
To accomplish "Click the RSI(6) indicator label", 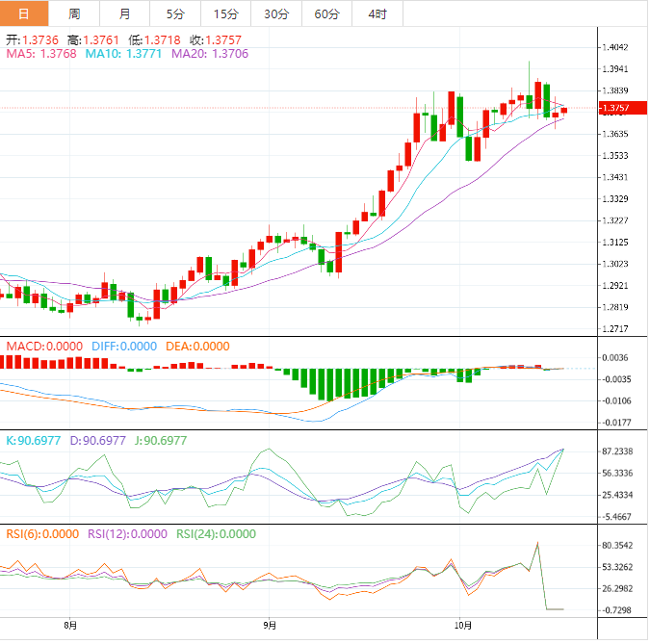I will pyautogui.click(x=42, y=534).
